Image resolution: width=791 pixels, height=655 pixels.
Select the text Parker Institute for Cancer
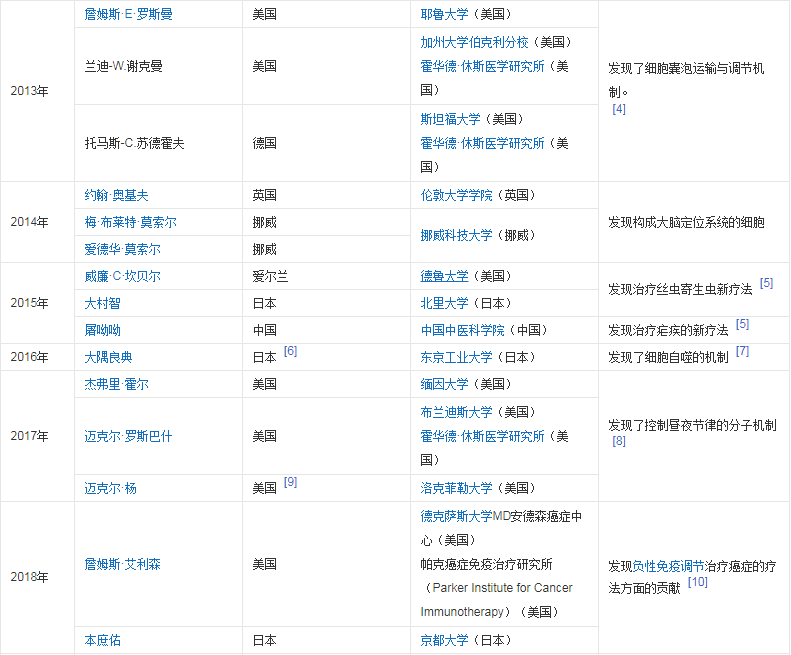click(x=502, y=588)
